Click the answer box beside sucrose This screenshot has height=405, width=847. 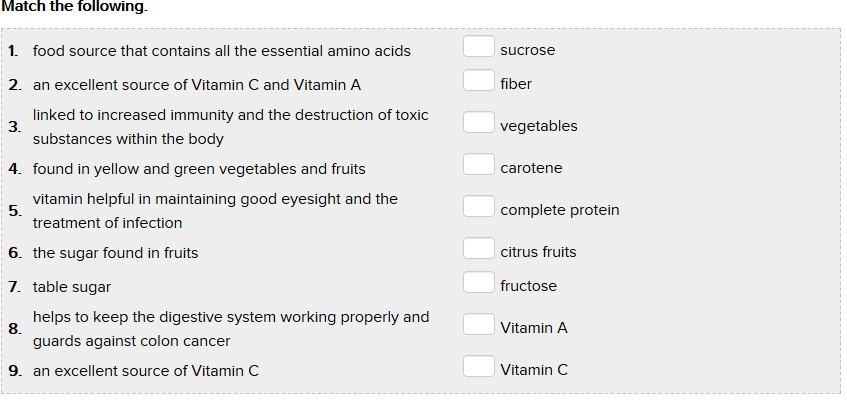coord(478,48)
